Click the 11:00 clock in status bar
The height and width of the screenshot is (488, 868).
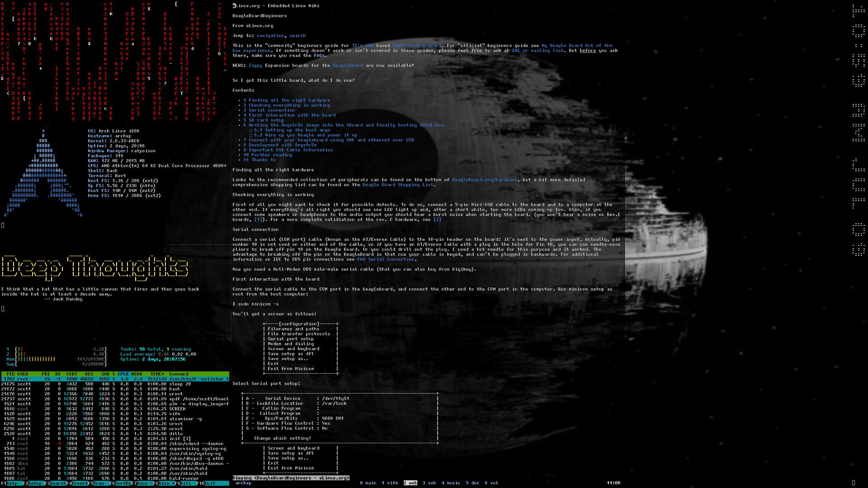[x=613, y=483]
